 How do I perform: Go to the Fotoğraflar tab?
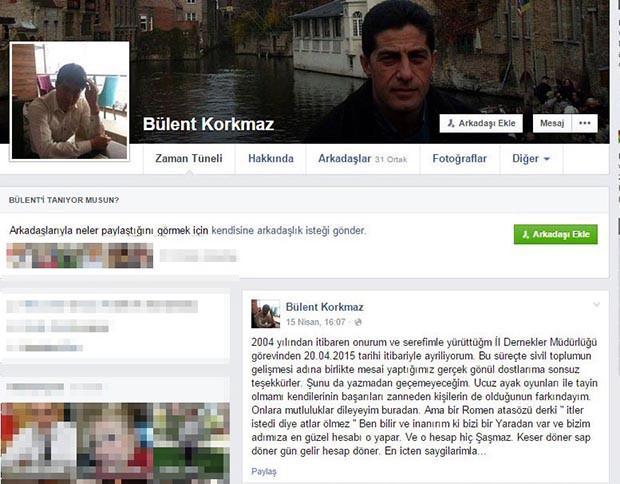coord(459,159)
